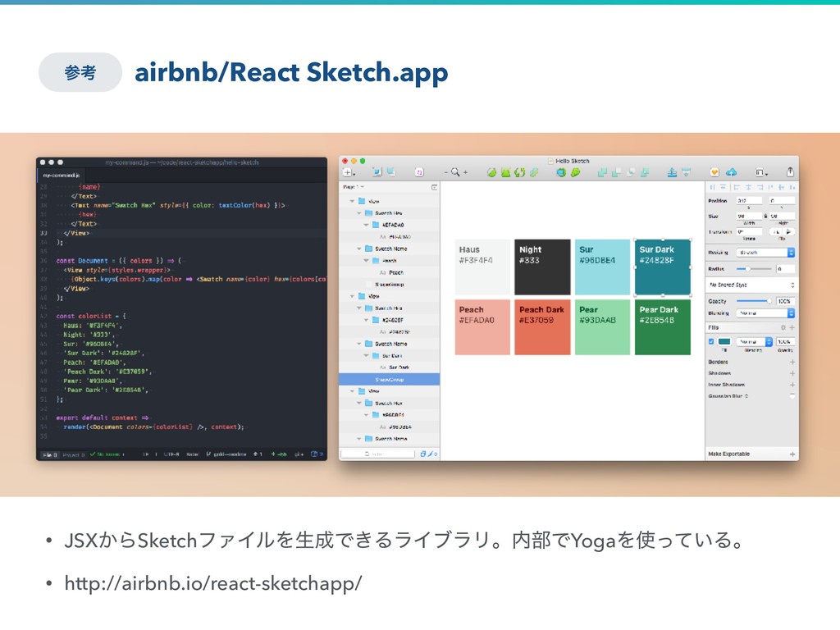The width and height of the screenshot is (840, 630).
Task: Click the pencil slice filter icon below layers
Action: tap(430, 454)
